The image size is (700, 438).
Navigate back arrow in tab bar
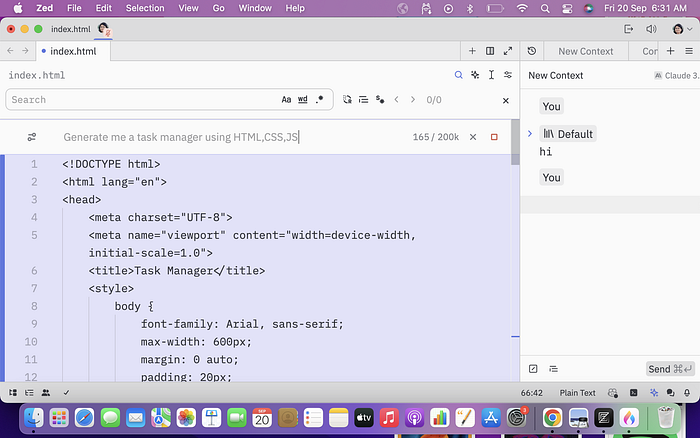tap(10, 51)
